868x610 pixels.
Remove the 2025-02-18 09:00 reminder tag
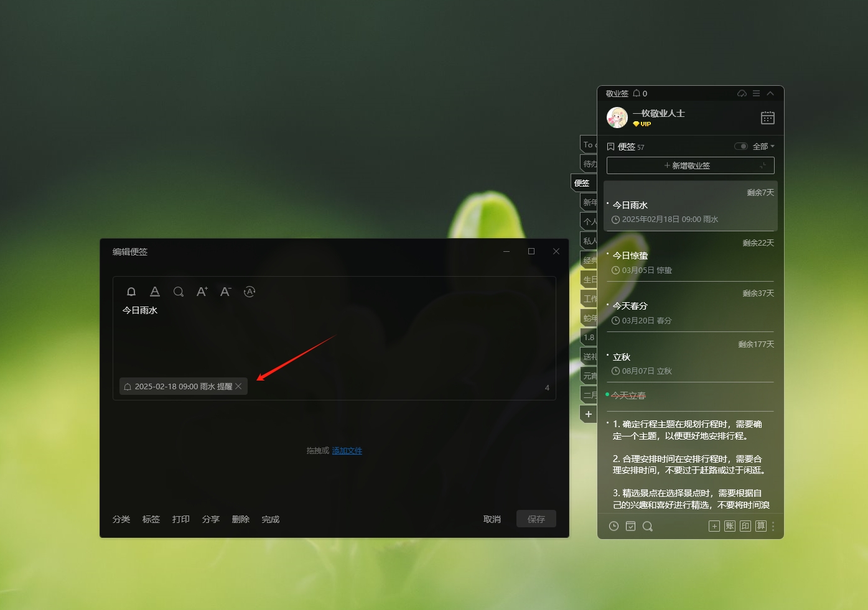click(238, 387)
